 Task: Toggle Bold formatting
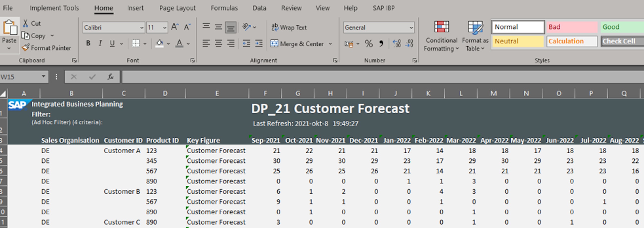(88, 43)
